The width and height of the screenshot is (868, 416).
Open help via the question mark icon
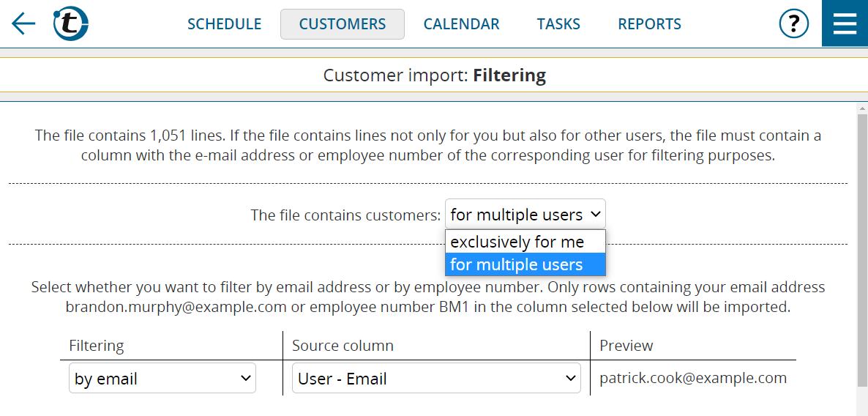(793, 24)
